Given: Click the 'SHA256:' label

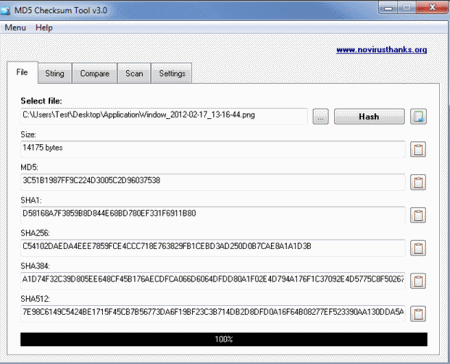Looking at the screenshot, I should click(x=35, y=233).
